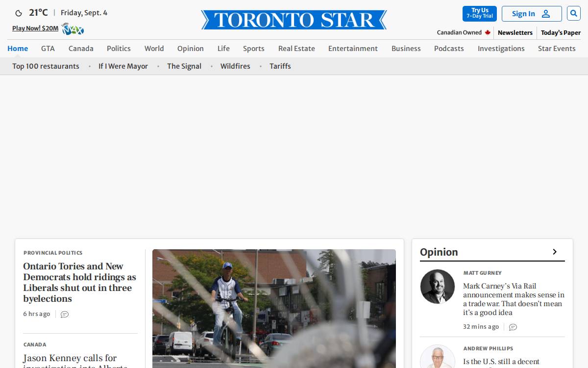Open the GTA section
588x368 pixels.
pyautogui.click(x=48, y=49)
